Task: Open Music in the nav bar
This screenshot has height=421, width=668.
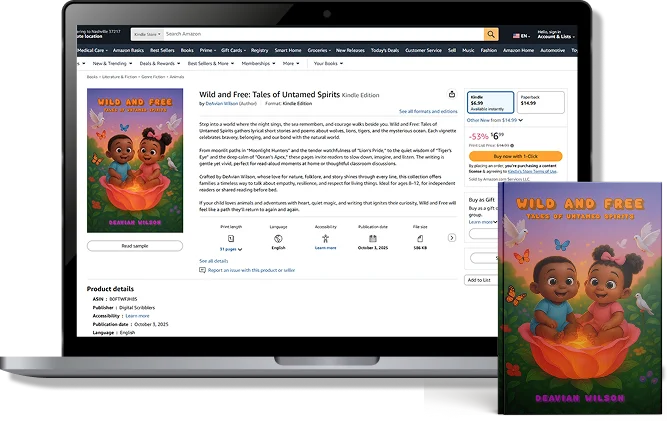Action: pyautogui.click(x=468, y=50)
